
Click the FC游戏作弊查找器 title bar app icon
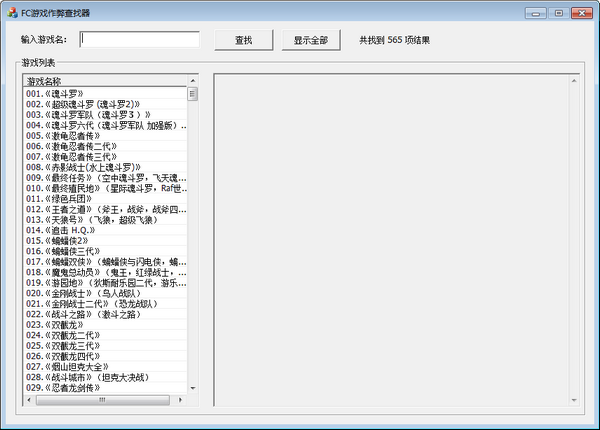pyautogui.click(x=12, y=13)
